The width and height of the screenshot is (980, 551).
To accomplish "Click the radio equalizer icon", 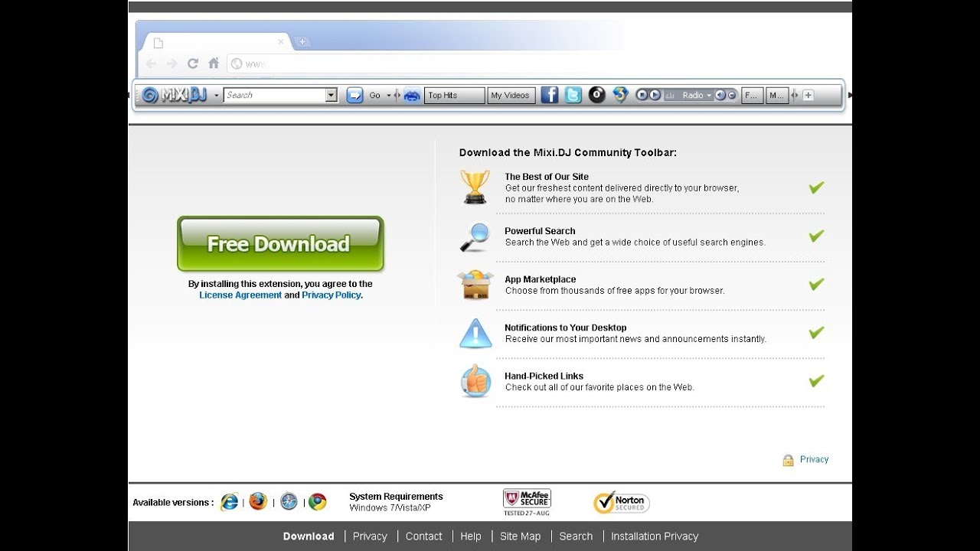I will [x=670, y=96].
